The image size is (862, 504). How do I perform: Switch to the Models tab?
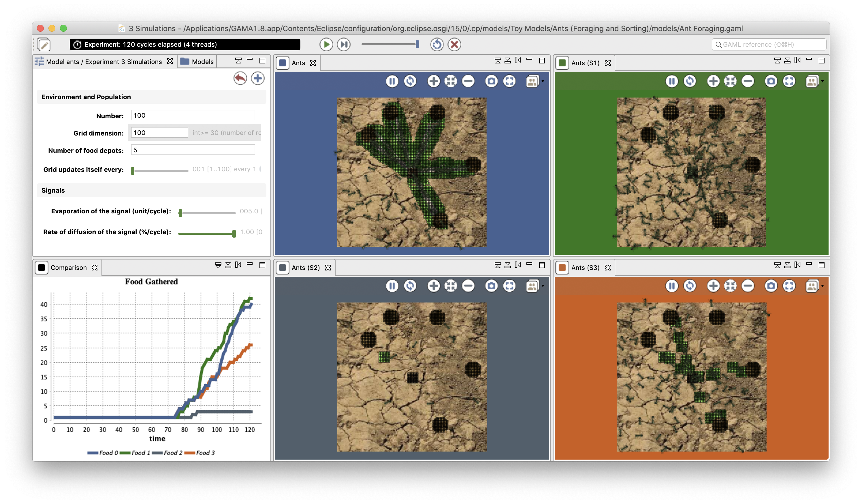point(197,62)
